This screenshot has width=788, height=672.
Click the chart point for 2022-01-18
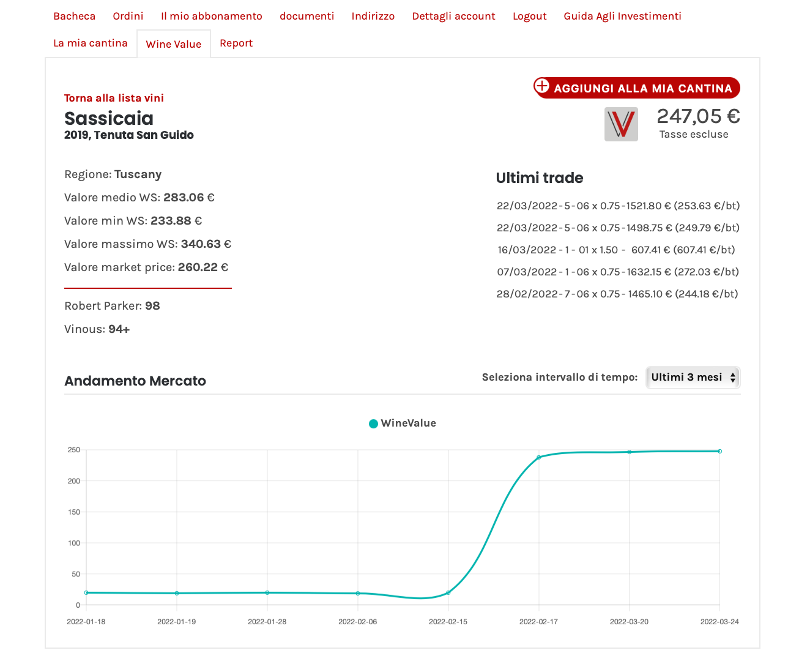86,592
